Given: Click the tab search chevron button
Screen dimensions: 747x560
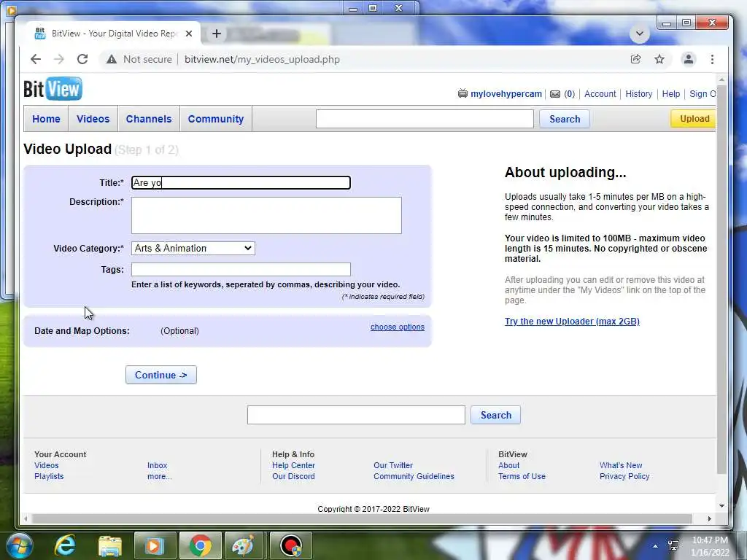Looking at the screenshot, I should [x=639, y=34].
